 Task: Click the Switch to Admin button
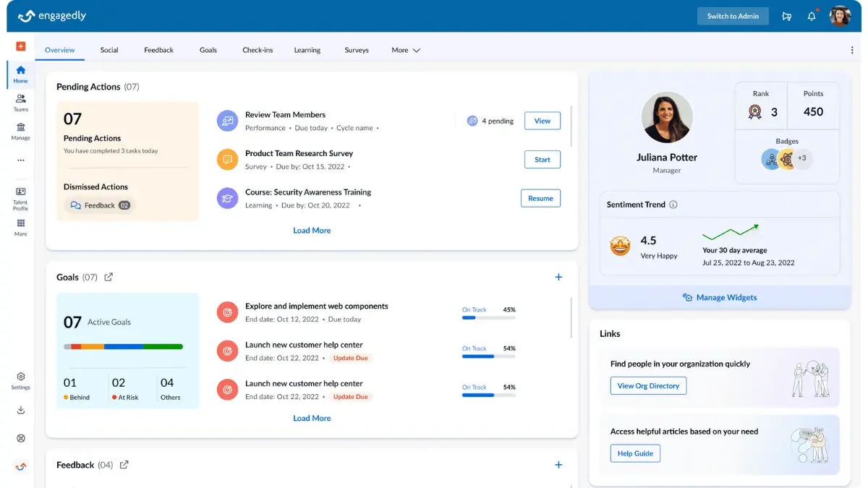pos(733,16)
